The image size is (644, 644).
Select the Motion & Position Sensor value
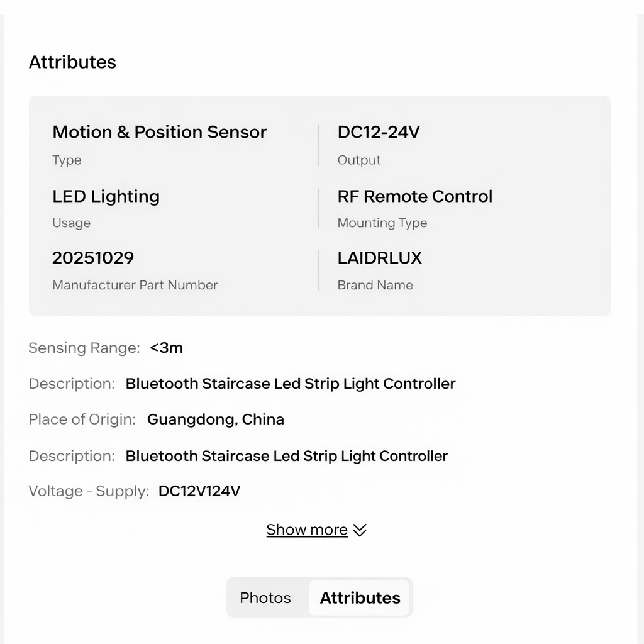[159, 132]
